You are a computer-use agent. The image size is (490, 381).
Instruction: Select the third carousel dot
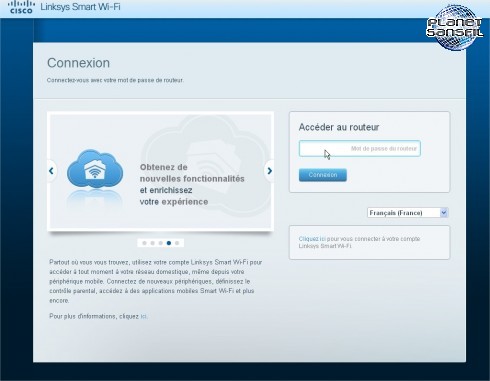point(161,243)
